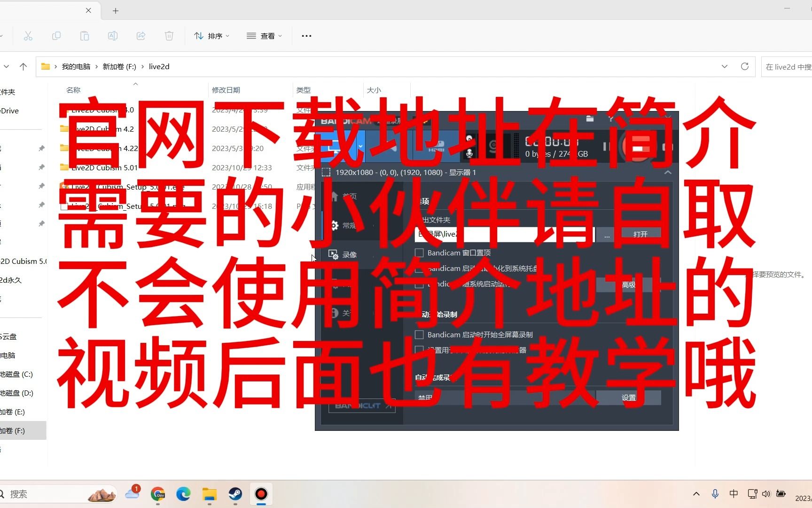Enable the Bandicam 窗口置顶 checkbox
812x508 pixels.
coord(419,253)
